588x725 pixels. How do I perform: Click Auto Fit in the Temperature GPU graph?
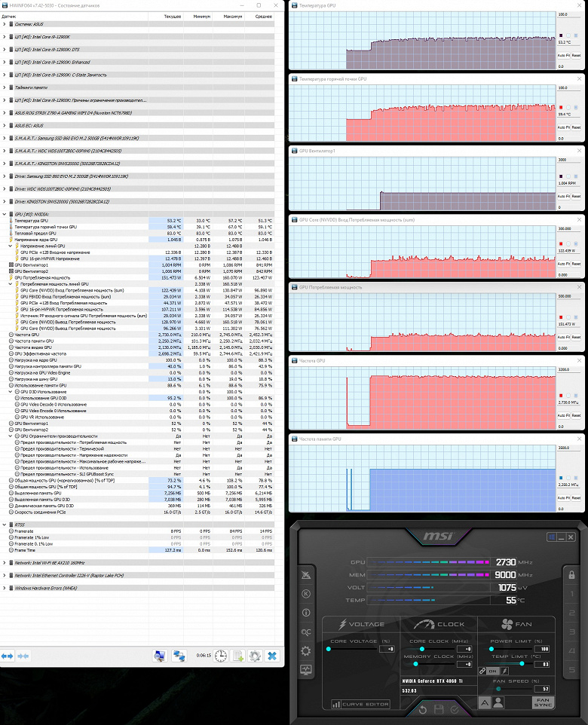click(x=563, y=56)
